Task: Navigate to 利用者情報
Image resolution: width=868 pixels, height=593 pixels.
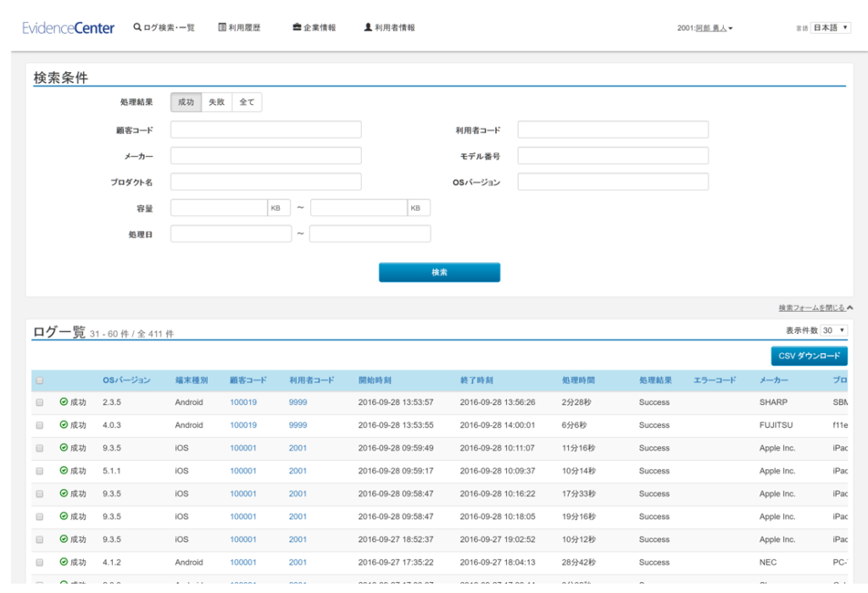Action: point(390,28)
